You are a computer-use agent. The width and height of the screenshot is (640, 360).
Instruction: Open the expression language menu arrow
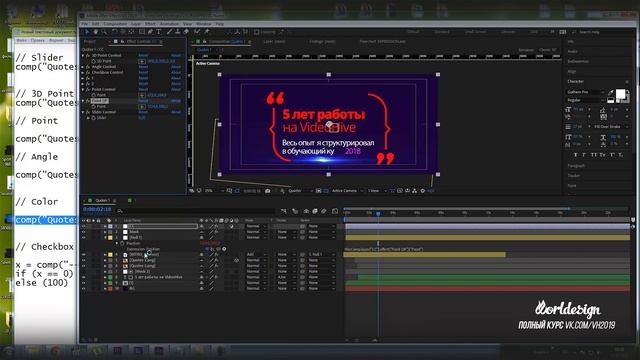[224, 249]
